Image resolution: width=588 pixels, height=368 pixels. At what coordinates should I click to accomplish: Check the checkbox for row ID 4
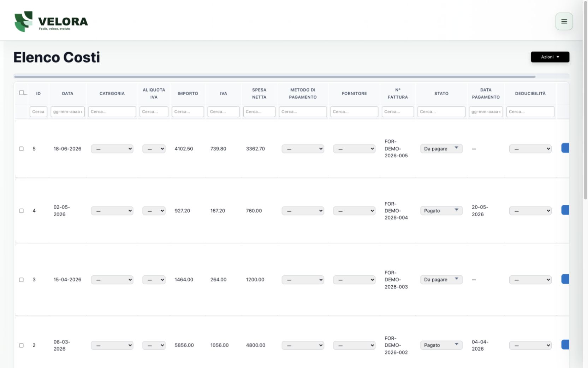tap(21, 211)
